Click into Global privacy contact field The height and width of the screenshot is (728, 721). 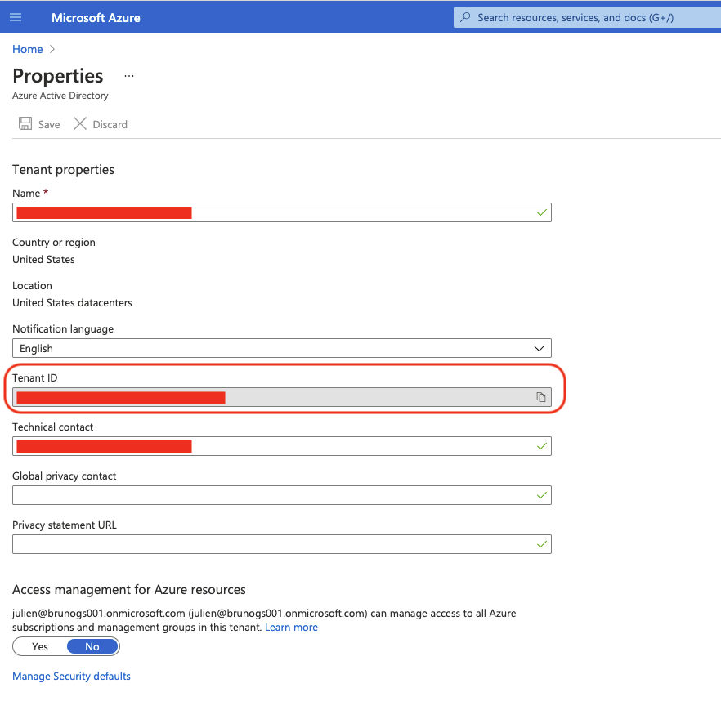point(281,495)
